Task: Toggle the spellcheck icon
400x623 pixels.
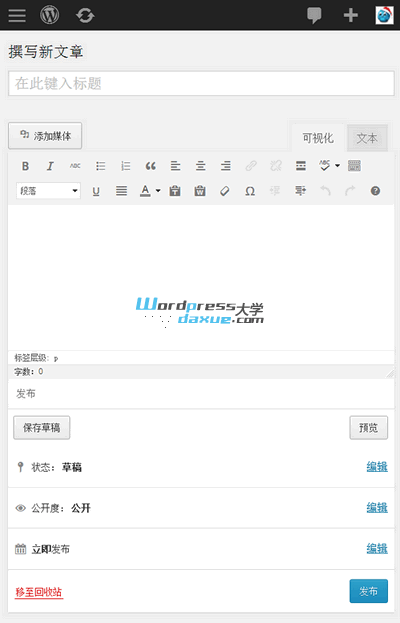Action: click(325, 166)
